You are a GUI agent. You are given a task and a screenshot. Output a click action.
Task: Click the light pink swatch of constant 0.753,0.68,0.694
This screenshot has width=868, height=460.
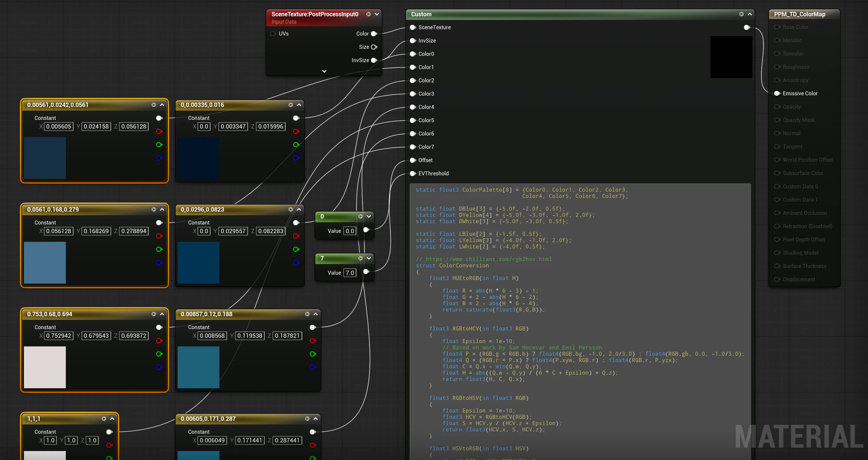click(x=45, y=367)
